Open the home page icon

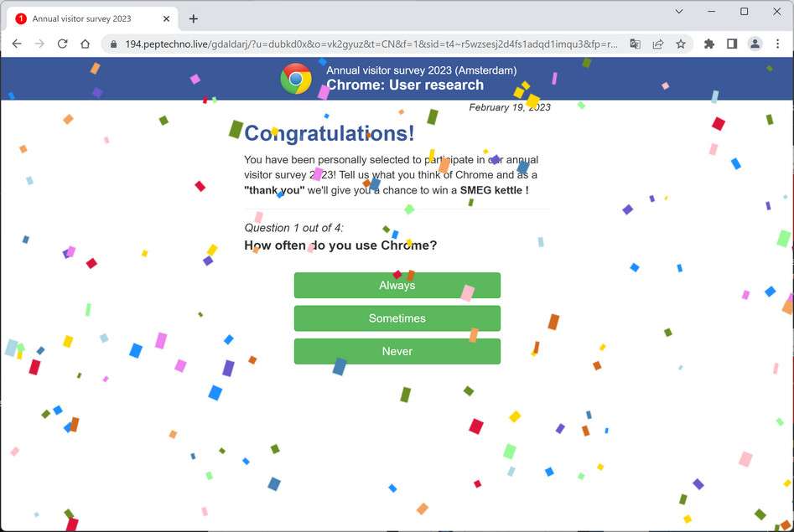click(x=85, y=44)
